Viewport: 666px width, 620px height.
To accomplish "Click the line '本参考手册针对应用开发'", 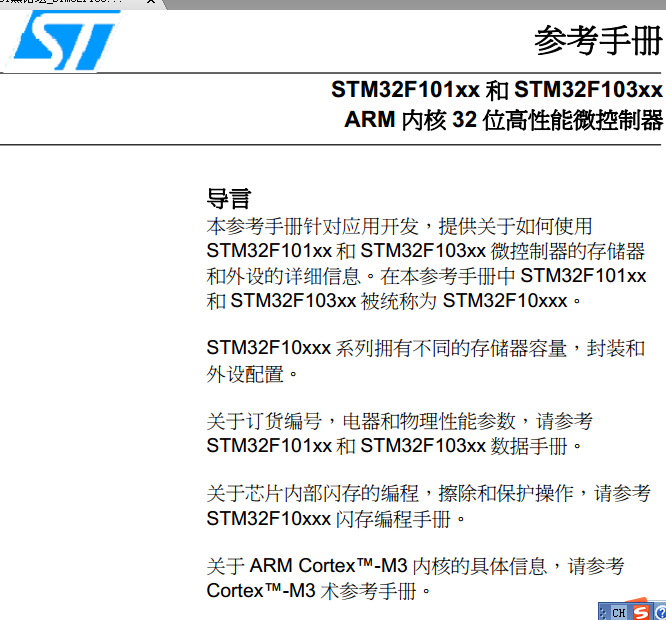I will [x=399, y=226].
